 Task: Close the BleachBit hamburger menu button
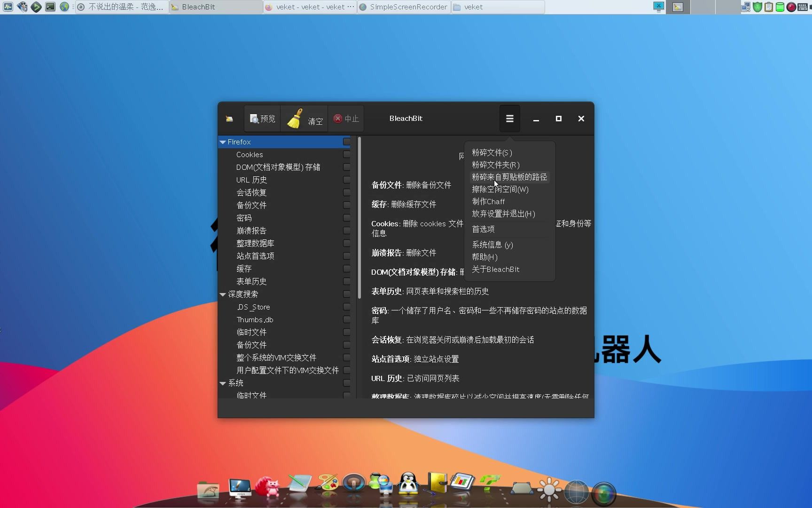coord(509,119)
